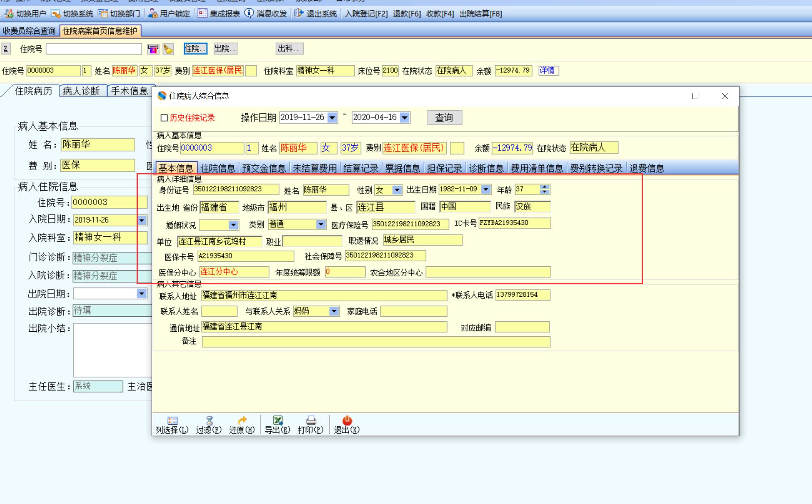812x504 pixels.
Task: Click the broom clear icon beside 住院号
Action: (x=168, y=49)
